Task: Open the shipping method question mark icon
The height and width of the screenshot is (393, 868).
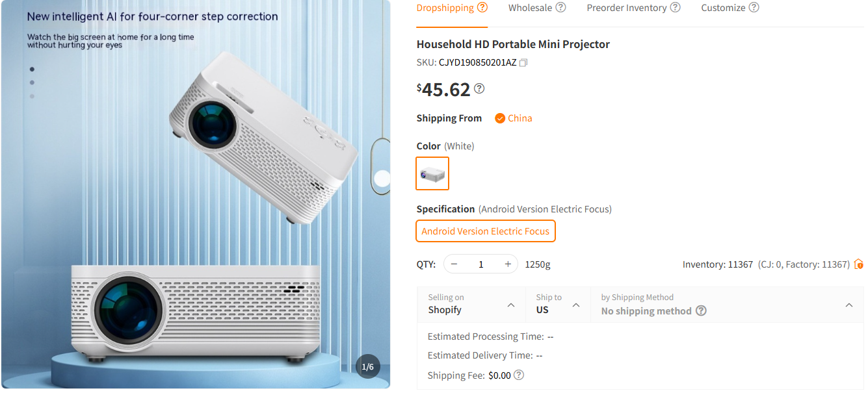Action: (701, 311)
